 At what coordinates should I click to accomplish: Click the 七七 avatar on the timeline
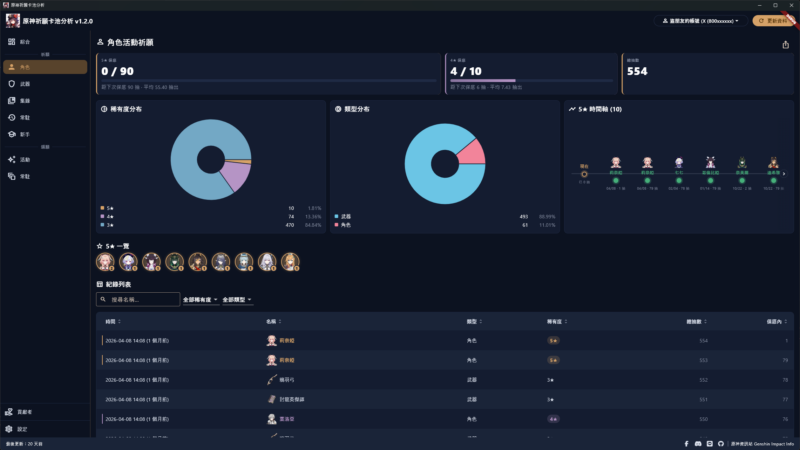pos(679,163)
